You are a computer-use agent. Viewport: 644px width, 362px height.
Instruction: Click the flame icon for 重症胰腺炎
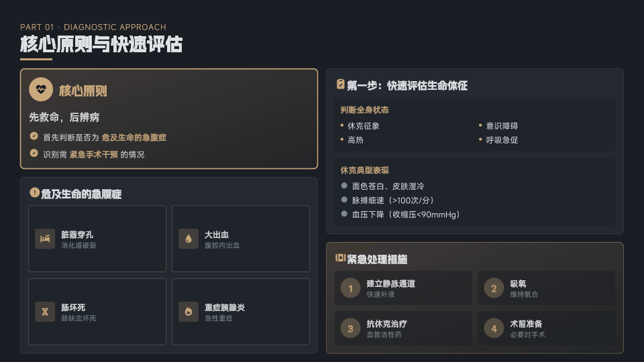point(189,312)
